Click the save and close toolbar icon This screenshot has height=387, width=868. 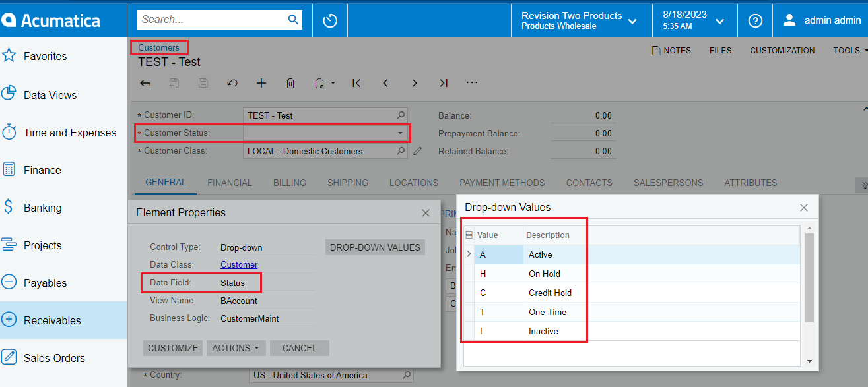coord(174,83)
